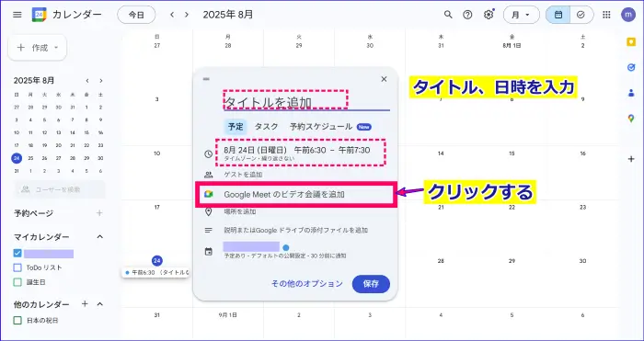
Task: Open Google Keep in side panel
Action: point(631,42)
